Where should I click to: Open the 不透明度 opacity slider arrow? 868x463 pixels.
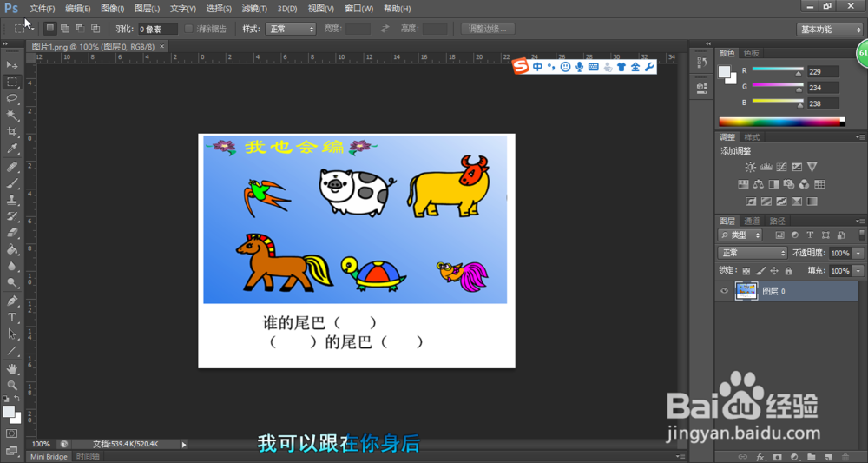tap(858, 253)
